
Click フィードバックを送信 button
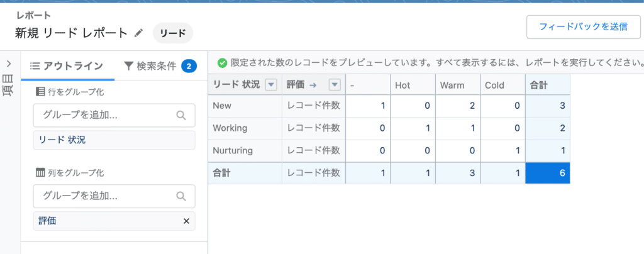click(x=583, y=27)
